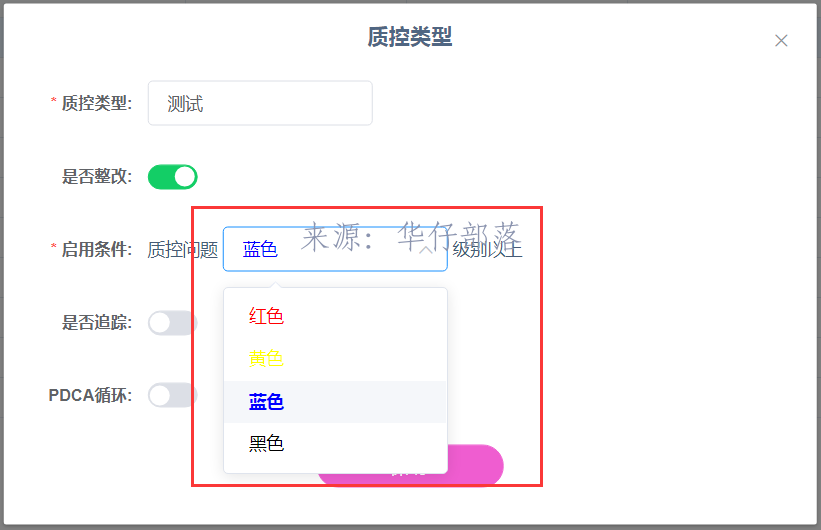Select the highlighted 蓝色 option in the list
This screenshot has height=530, width=821.
tap(335, 402)
